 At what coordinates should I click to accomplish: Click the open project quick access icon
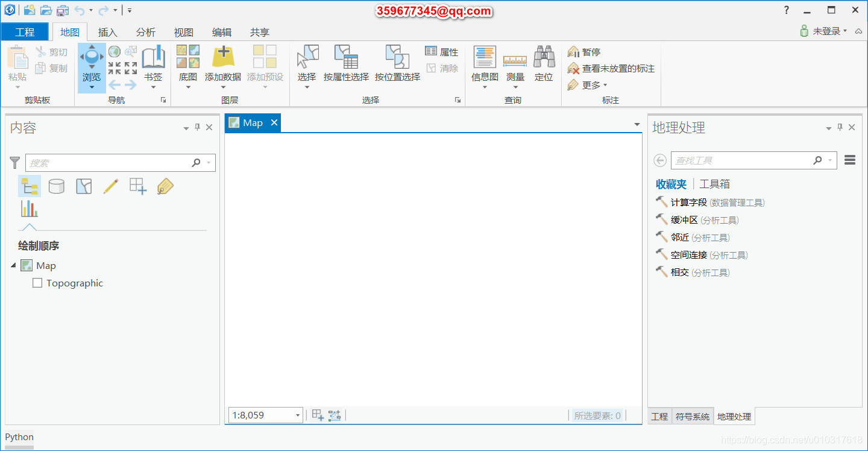pyautogui.click(x=46, y=10)
